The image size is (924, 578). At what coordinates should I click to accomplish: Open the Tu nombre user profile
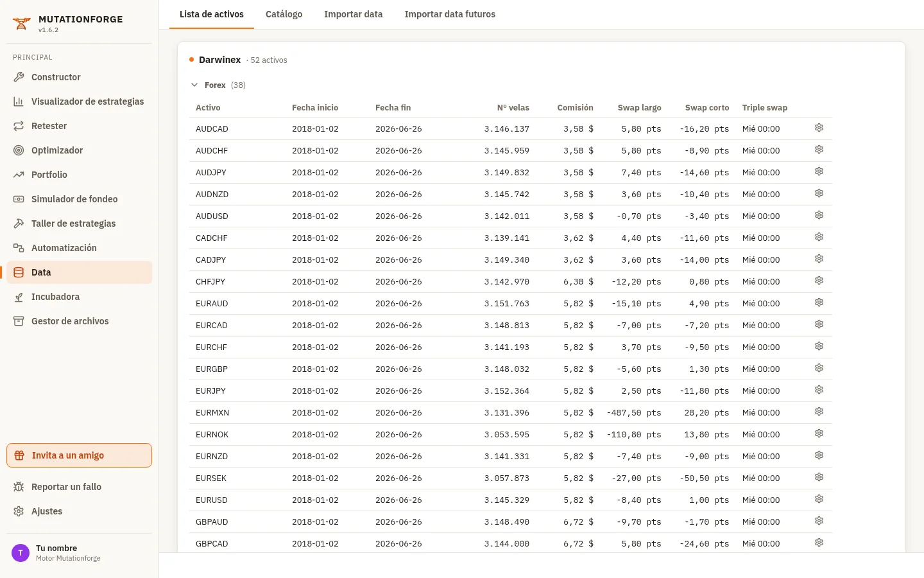pyautogui.click(x=79, y=553)
